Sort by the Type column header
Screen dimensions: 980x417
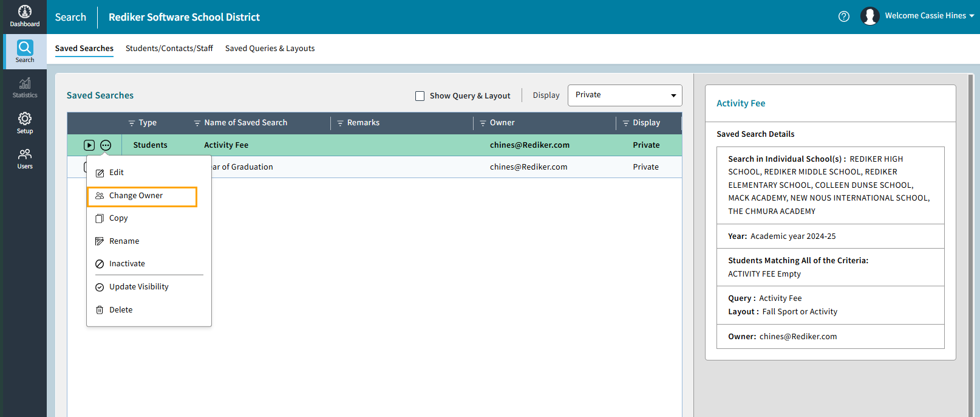click(148, 123)
